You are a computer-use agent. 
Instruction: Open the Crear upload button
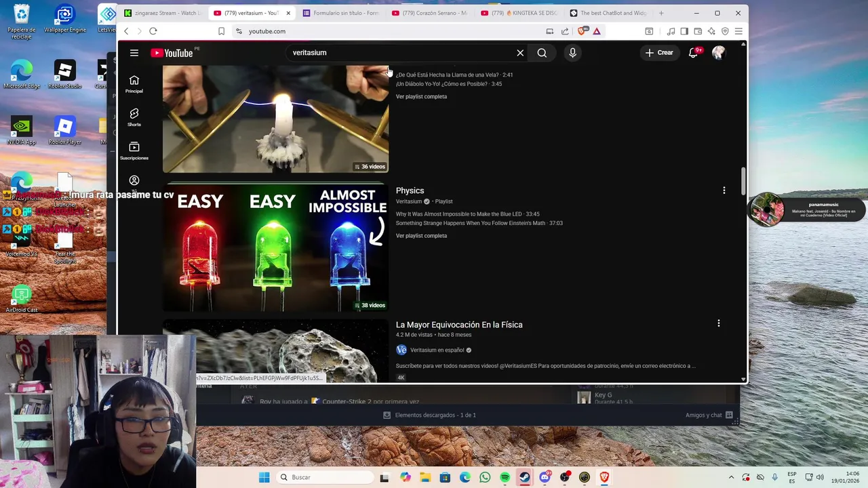tap(659, 53)
